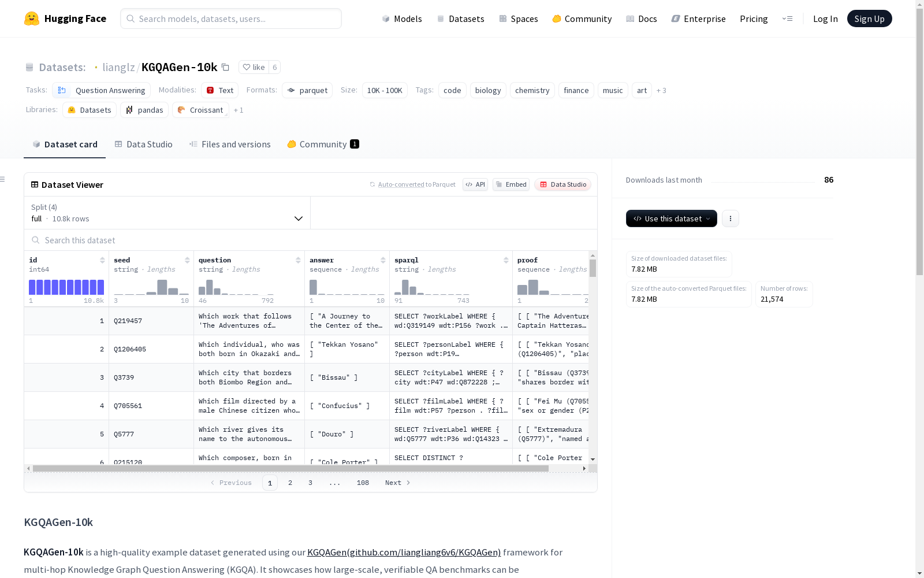Image resolution: width=924 pixels, height=578 pixels.
Task: Select the chemistry tag
Action: tap(532, 90)
